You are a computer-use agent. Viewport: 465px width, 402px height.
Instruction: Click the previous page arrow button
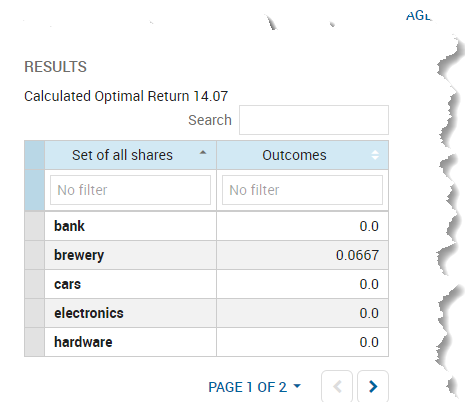pyautogui.click(x=337, y=386)
